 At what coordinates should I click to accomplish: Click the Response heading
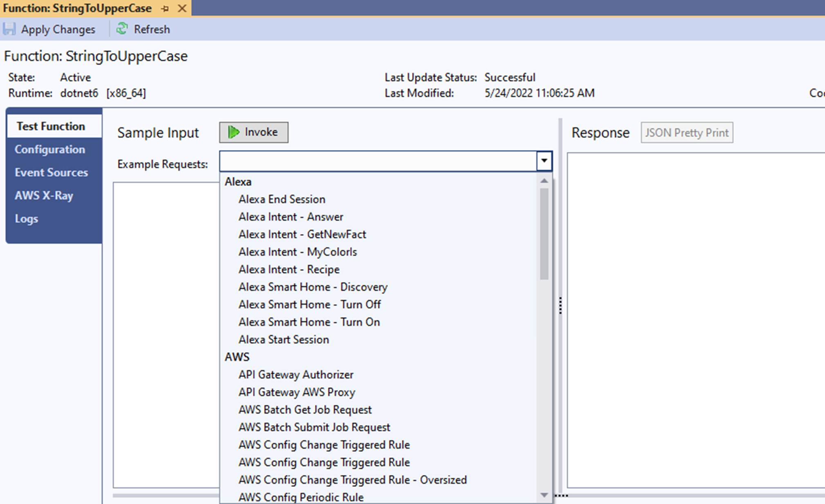600,133
